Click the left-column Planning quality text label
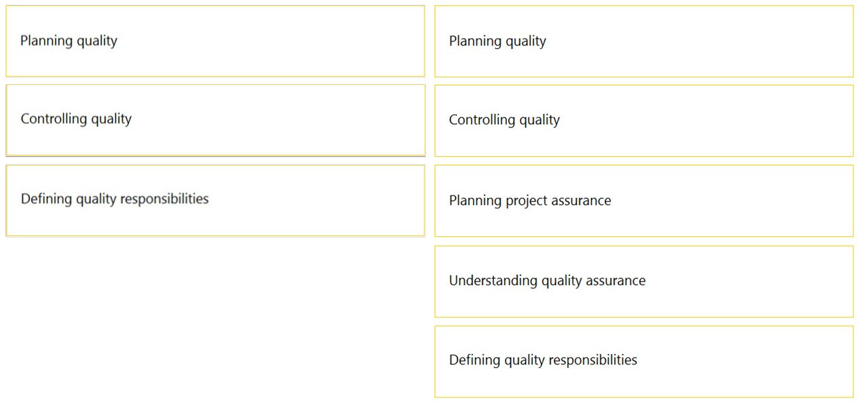This screenshot has height=401, width=868. pyautogui.click(x=69, y=41)
